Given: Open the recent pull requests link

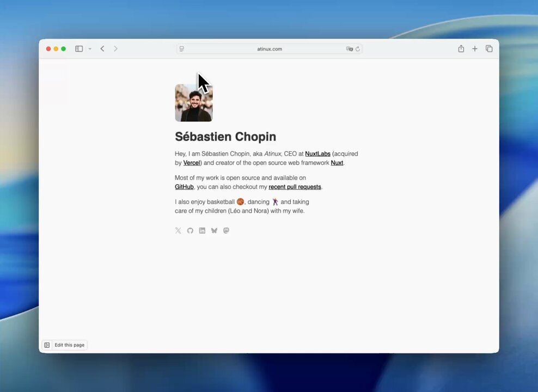Looking at the screenshot, I should 295,187.
